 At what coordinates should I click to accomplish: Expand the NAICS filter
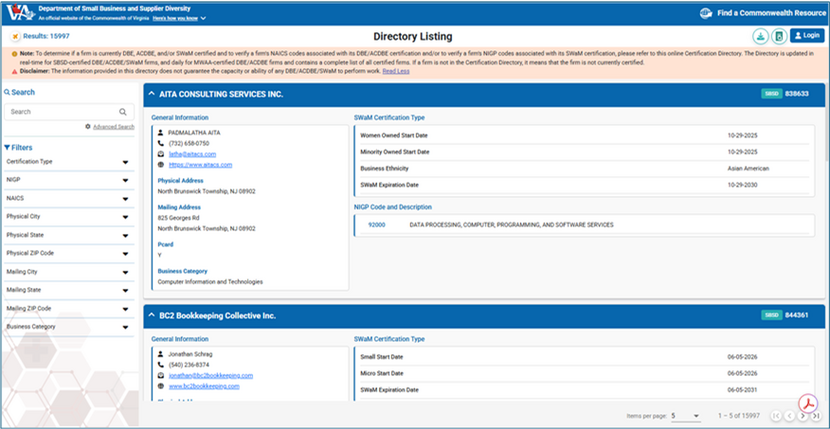tap(69, 199)
